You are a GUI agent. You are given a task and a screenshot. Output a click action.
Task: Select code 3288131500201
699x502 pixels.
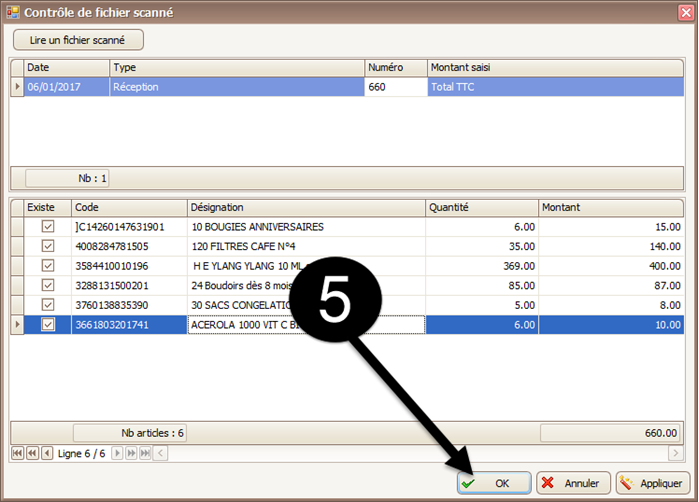[x=129, y=285]
